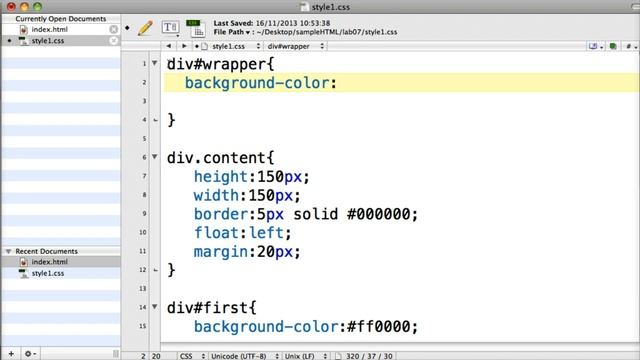Screen dimensions: 640x360
Task: Go to the next document with forward arrow
Action: (184, 46)
